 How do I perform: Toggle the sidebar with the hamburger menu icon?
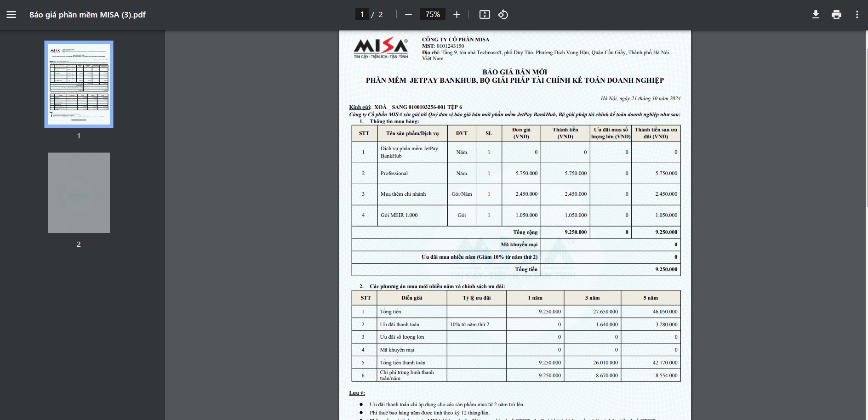(11, 15)
